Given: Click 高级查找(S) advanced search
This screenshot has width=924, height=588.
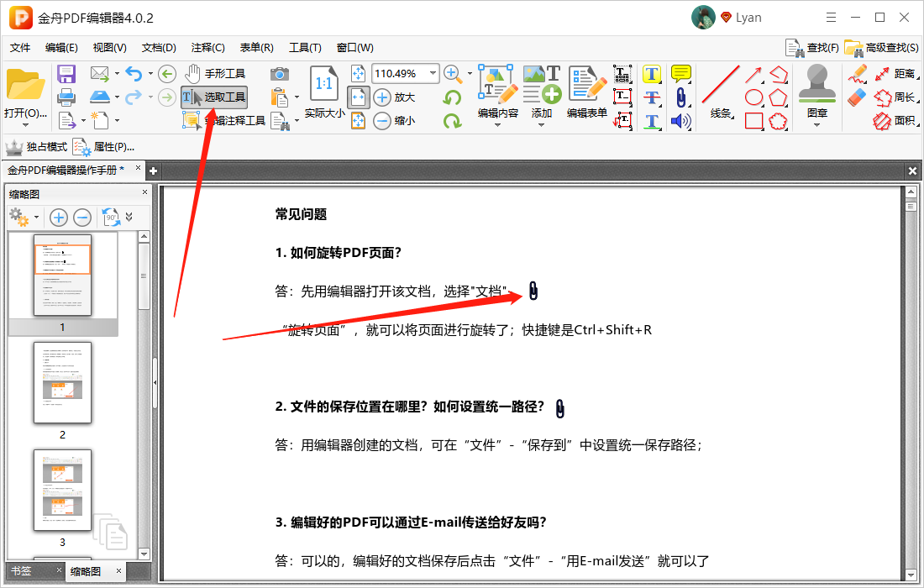Looking at the screenshot, I should coord(881,48).
